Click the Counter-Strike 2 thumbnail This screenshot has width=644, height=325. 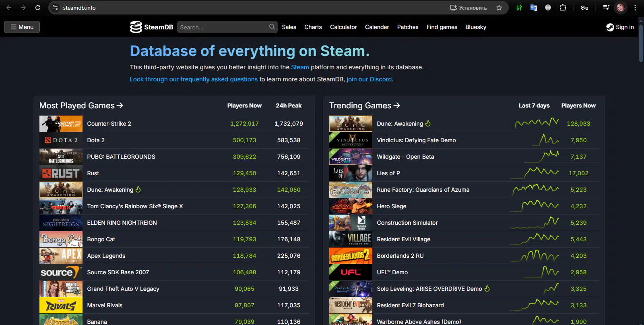(61, 124)
